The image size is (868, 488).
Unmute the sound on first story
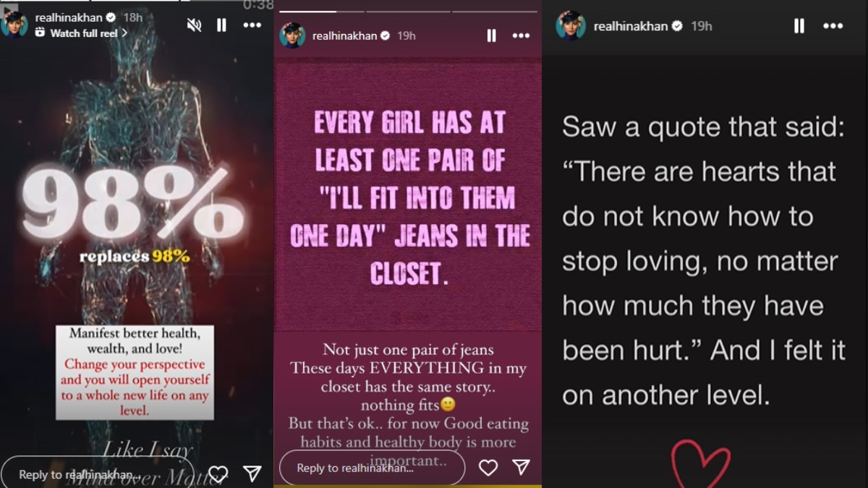194,25
